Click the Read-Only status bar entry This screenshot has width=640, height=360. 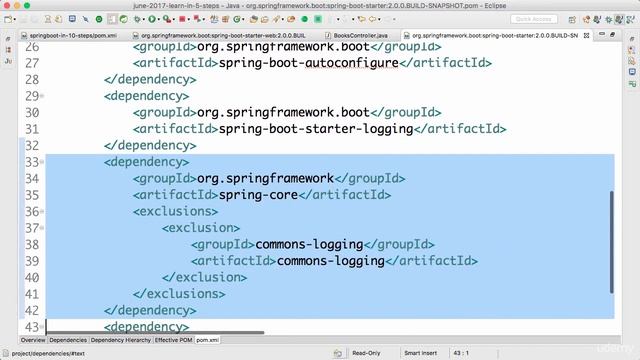tap(366, 353)
